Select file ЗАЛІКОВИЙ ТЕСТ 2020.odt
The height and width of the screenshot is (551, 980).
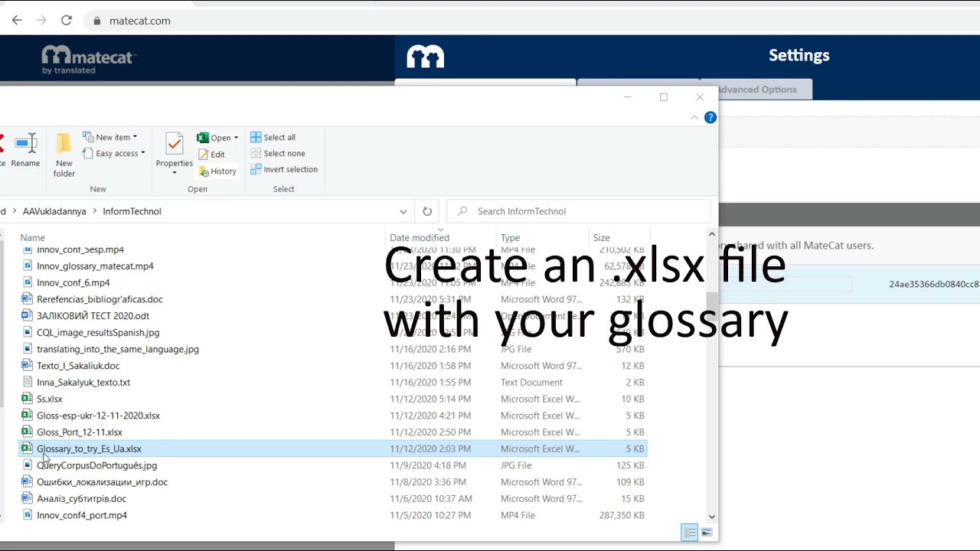pos(93,316)
